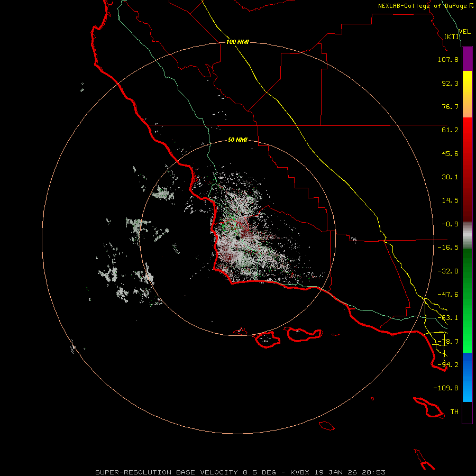
Task: Select the 92.3 value on velocity scale
Action: tap(450, 83)
